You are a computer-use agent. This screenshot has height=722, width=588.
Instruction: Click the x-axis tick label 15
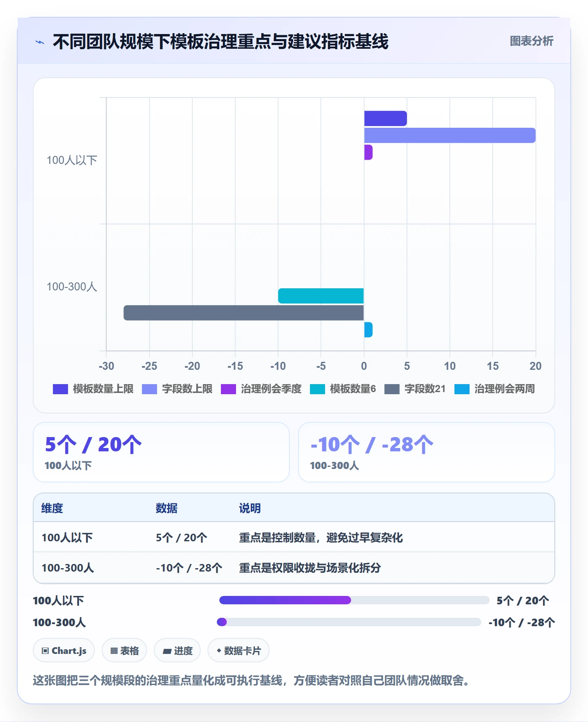pos(493,366)
